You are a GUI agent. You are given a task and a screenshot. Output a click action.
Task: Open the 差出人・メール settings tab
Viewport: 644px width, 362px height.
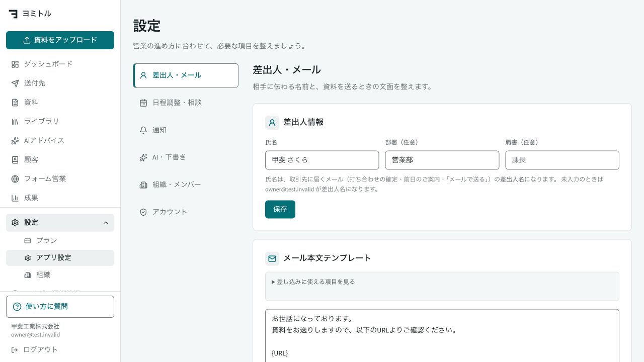click(x=186, y=75)
